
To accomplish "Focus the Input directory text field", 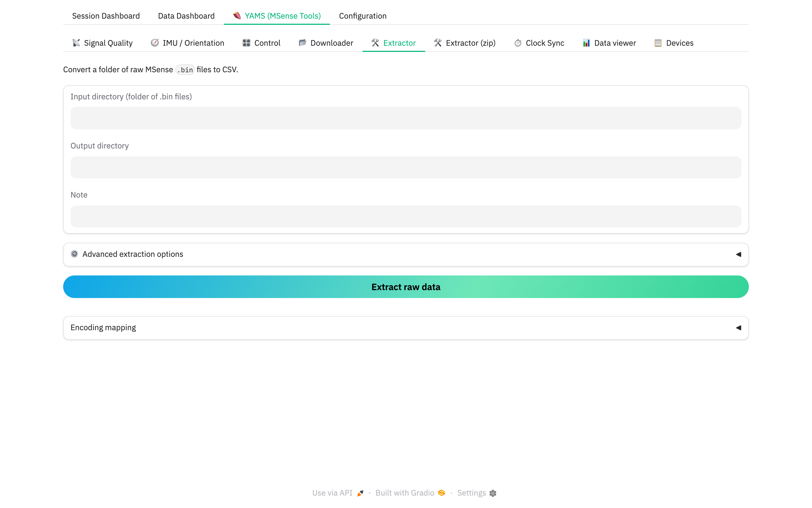I will 406,118.
